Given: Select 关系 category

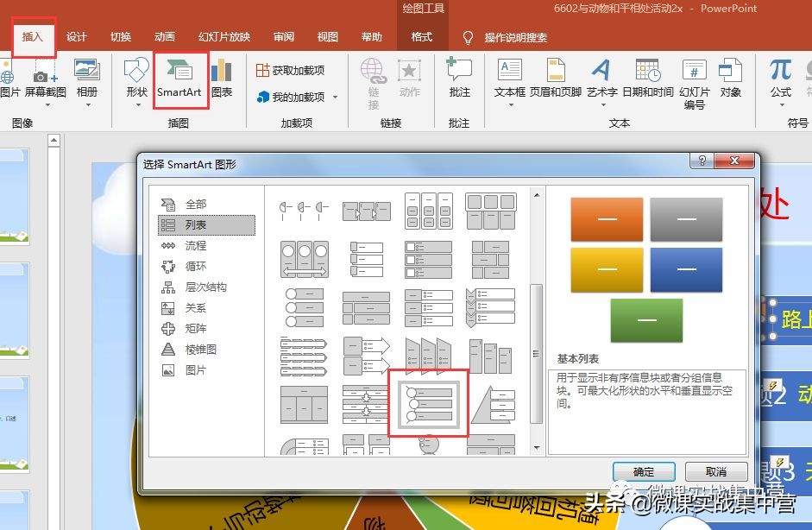Looking at the screenshot, I should tap(206, 308).
